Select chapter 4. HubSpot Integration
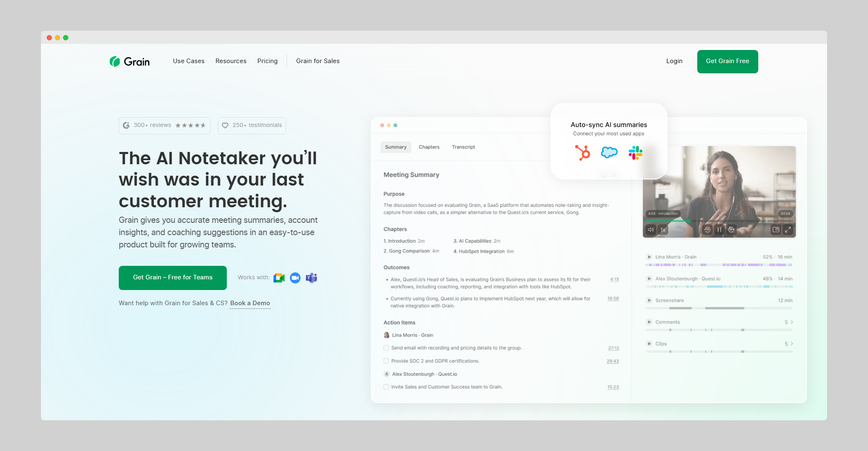This screenshot has height=451, width=868. tap(484, 252)
